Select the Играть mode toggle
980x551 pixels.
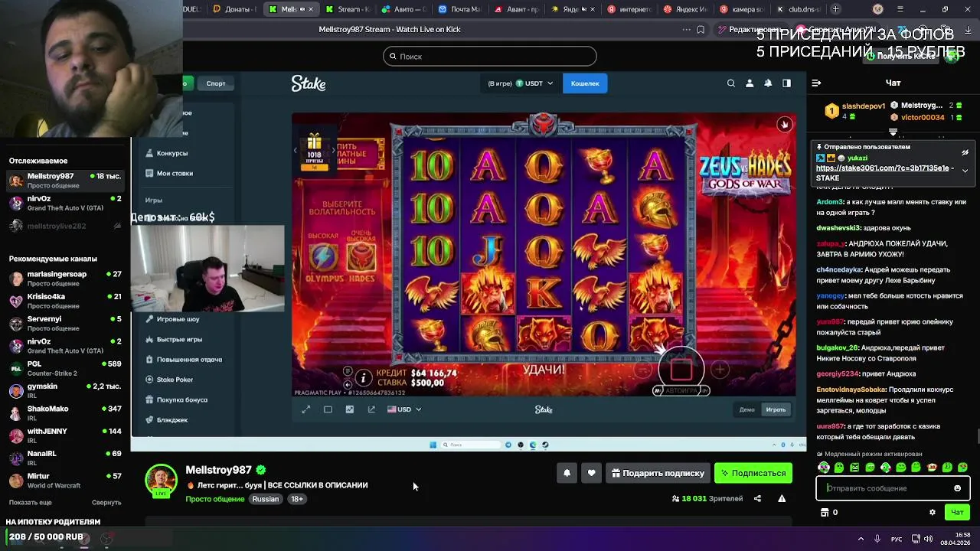[776, 409]
